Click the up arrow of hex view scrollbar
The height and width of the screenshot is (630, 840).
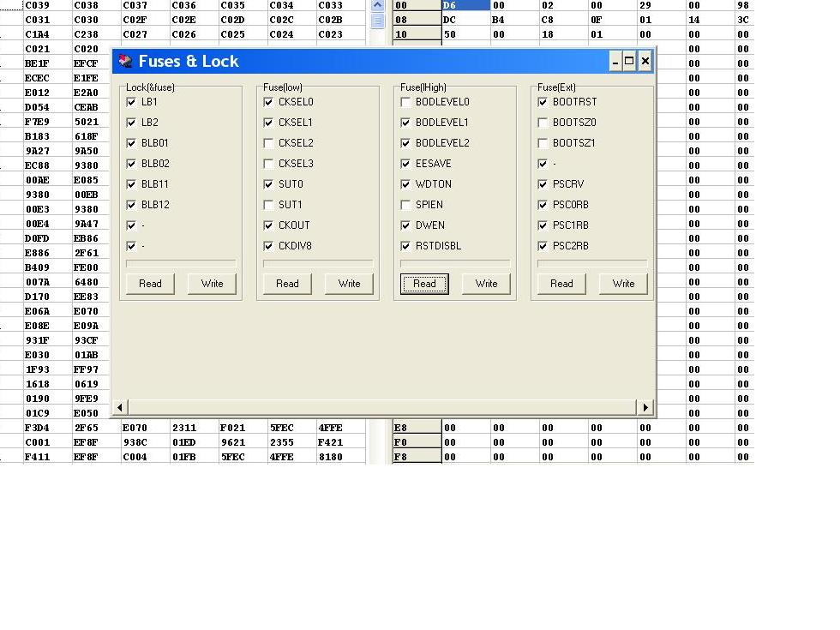click(377, 5)
